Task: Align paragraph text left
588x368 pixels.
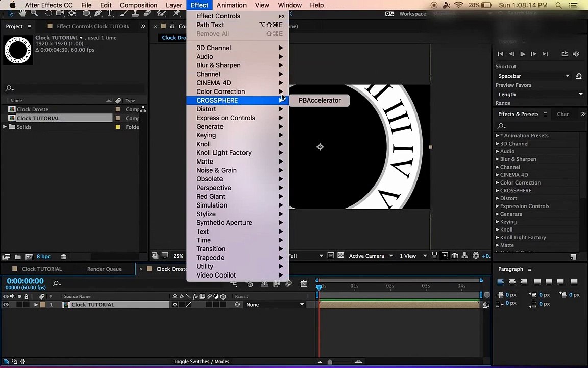Action: [x=500, y=282]
